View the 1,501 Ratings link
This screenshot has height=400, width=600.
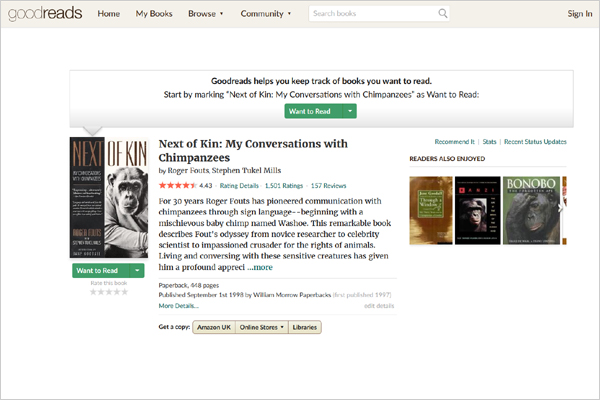coord(284,186)
